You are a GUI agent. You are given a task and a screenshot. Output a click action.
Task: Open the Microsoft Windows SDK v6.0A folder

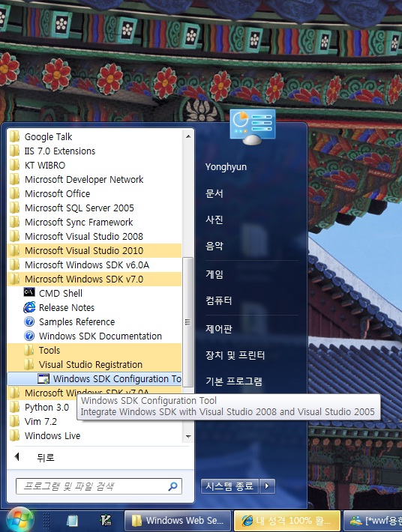(x=94, y=265)
